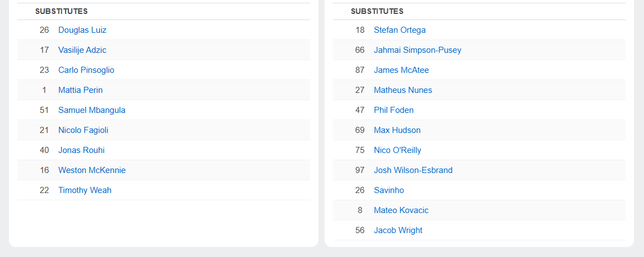Select Vasilije Adzic from substitutes
Image resolution: width=644 pixels, height=257 pixels.
pos(82,50)
